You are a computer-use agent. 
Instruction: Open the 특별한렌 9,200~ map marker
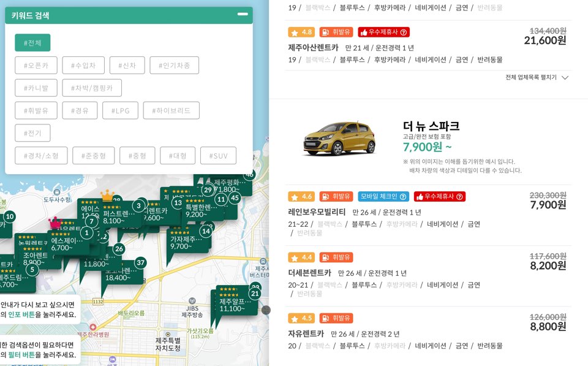202,210
